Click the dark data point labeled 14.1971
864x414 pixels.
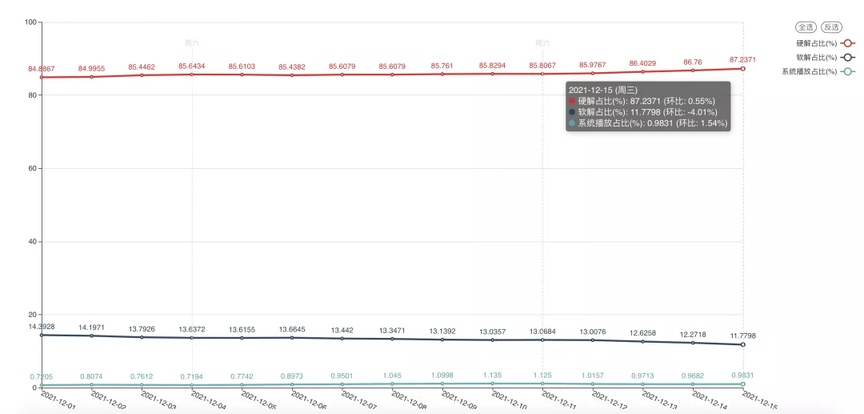pyautogui.click(x=91, y=336)
